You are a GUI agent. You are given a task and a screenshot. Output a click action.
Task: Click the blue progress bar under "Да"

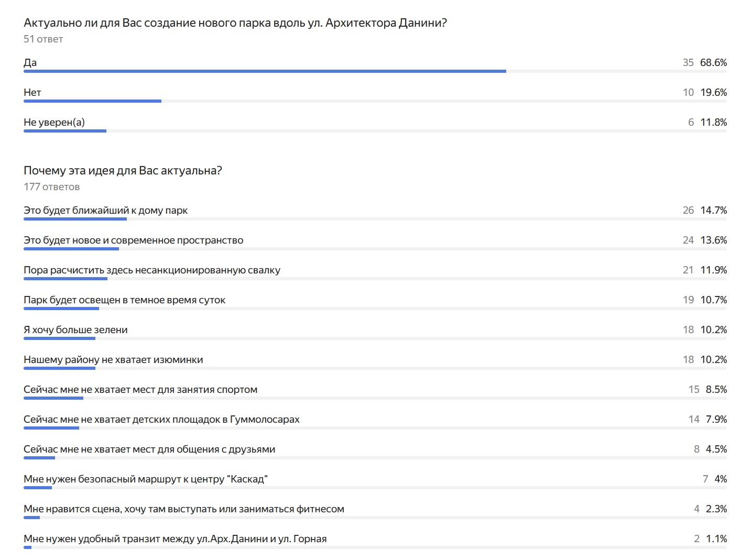[x=265, y=71]
